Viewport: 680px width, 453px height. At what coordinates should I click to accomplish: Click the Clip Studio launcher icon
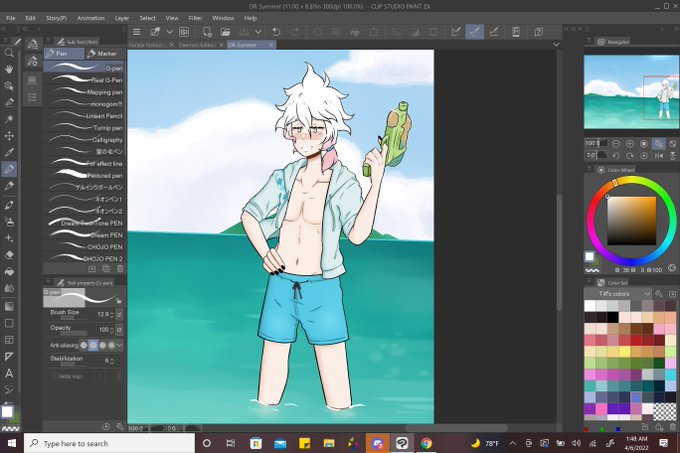[x=184, y=32]
